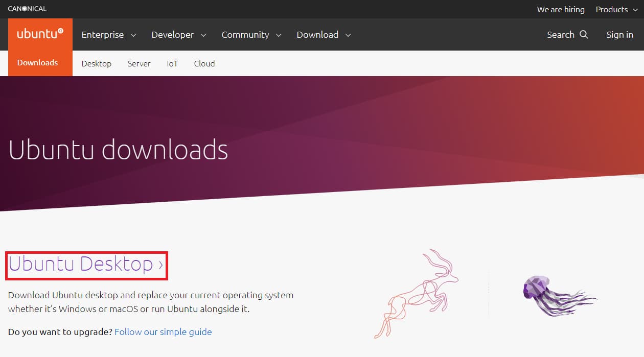Viewport: 644px width, 357px height.
Task: Select the Desktop tab
Action: pyautogui.click(x=96, y=63)
